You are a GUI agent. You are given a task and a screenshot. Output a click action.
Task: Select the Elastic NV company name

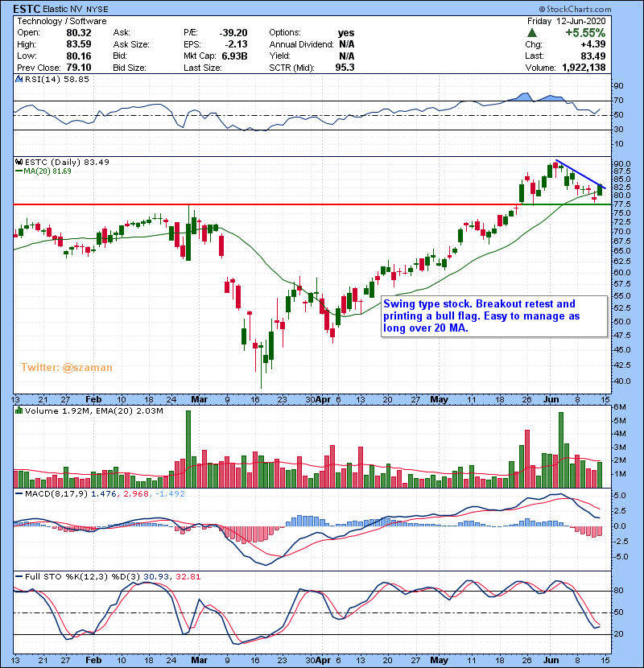click(x=63, y=10)
